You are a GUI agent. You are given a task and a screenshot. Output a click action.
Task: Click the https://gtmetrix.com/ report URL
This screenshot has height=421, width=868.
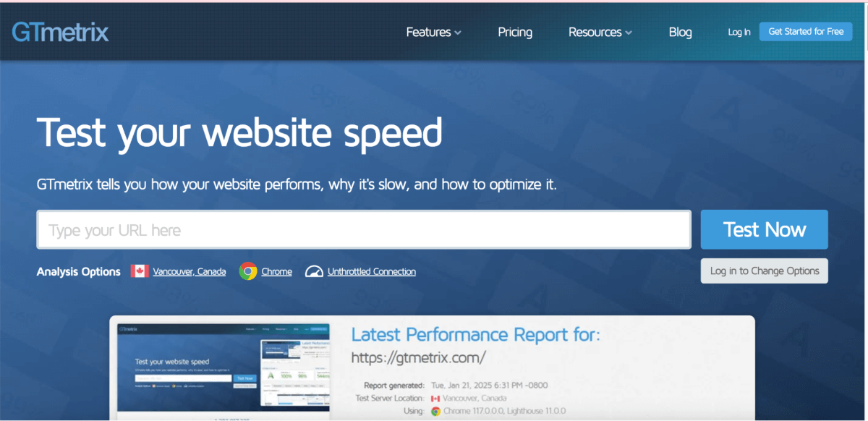[x=418, y=357]
